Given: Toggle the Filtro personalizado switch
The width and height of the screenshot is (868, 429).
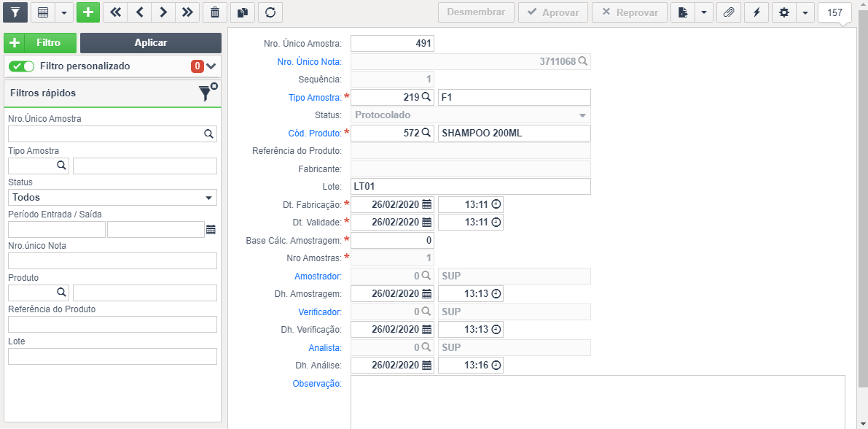Looking at the screenshot, I should (x=22, y=66).
